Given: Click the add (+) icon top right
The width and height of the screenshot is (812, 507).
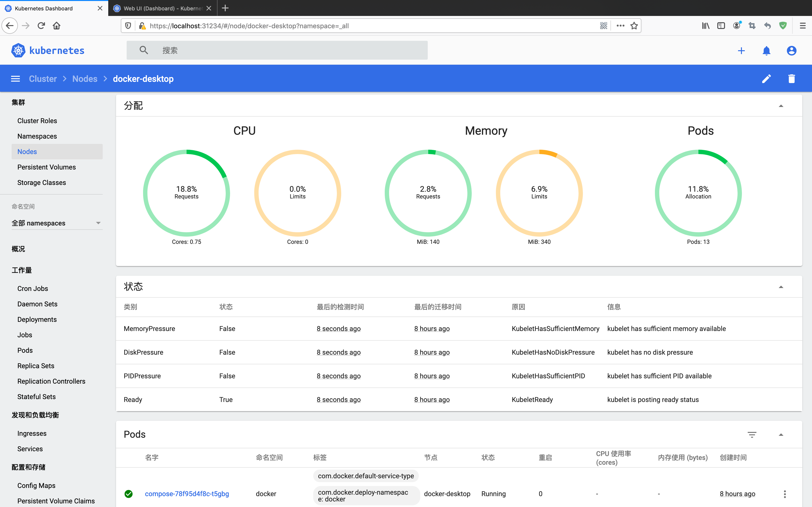Looking at the screenshot, I should coord(741,50).
